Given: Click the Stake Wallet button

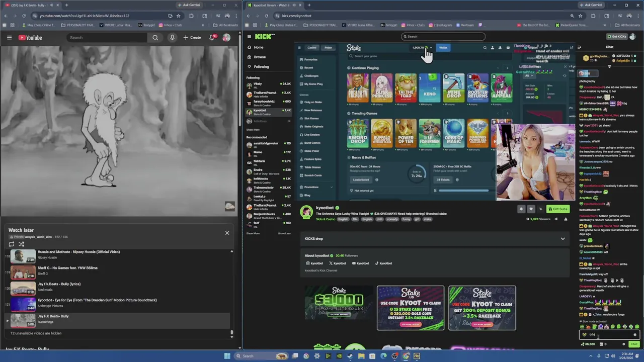Looking at the screenshot, I should click(x=443, y=48).
